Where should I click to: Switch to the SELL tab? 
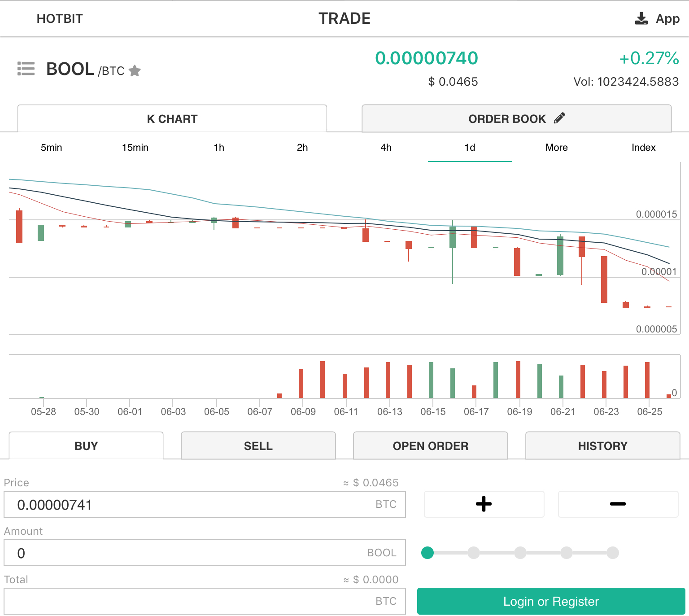[x=258, y=446]
